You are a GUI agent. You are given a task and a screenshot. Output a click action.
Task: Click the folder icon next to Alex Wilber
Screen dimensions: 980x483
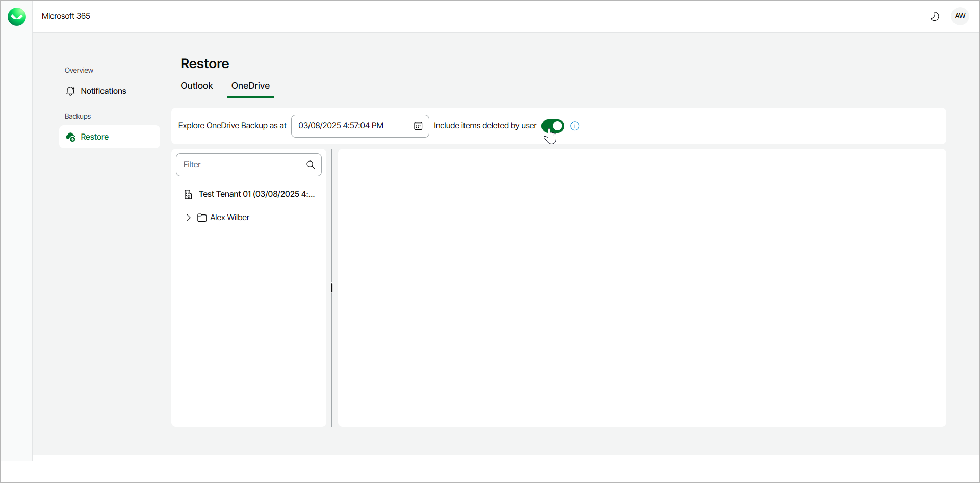[201, 217]
